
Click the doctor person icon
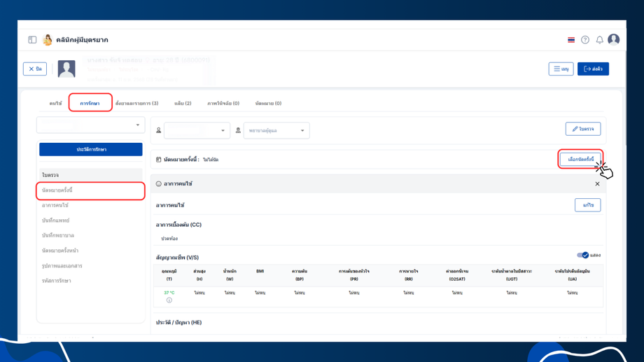point(158,131)
